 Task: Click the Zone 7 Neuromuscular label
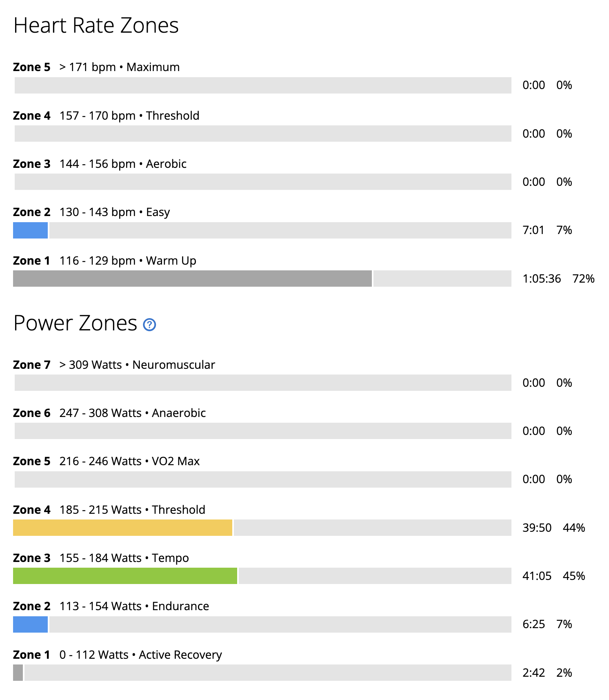tap(114, 365)
